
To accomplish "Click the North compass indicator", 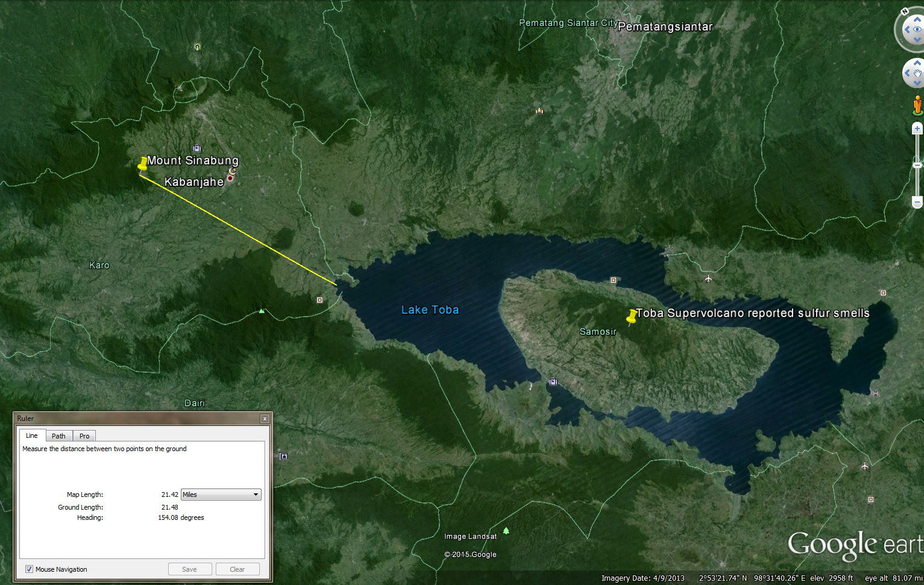I will (x=904, y=11).
